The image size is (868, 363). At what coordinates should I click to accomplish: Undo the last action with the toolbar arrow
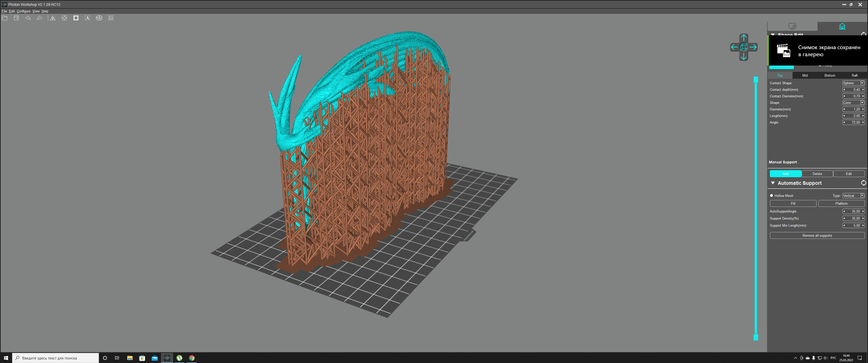click(x=28, y=18)
